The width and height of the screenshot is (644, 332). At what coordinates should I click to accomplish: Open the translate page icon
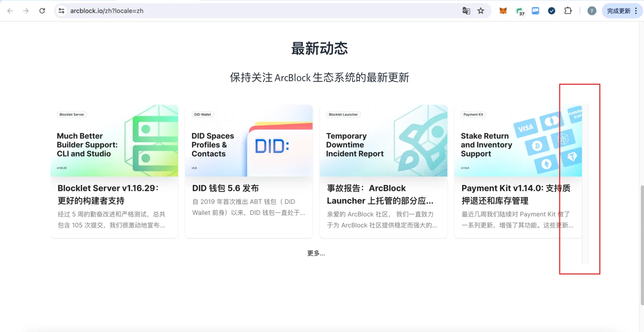click(466, 11)
